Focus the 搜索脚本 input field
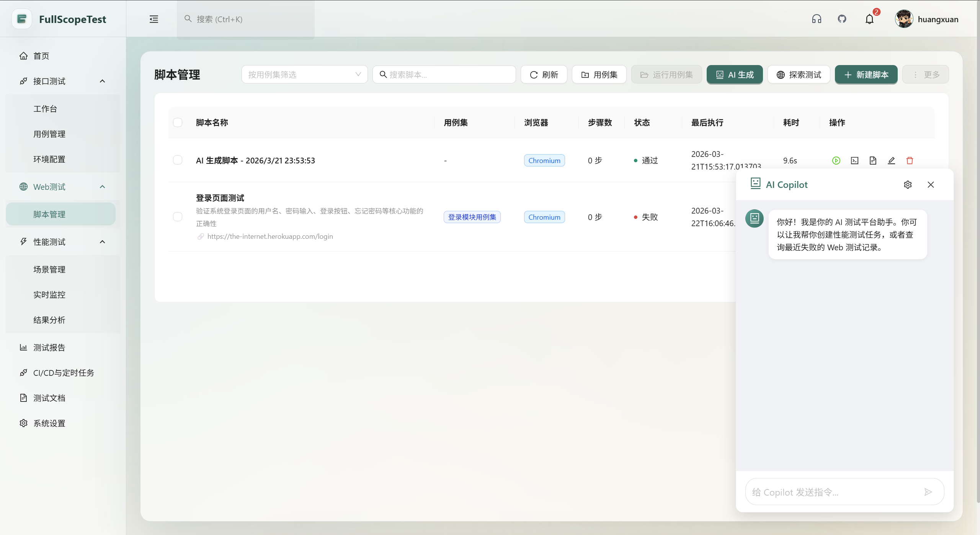Viewport: 980px width, 535px height. point(444,75)
